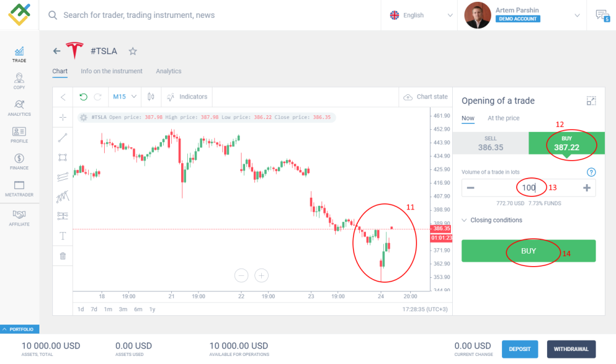Click the undo arrow in chart toolbar
The height and width of the screenshot is (364, 616).
(x=83, y=97)
